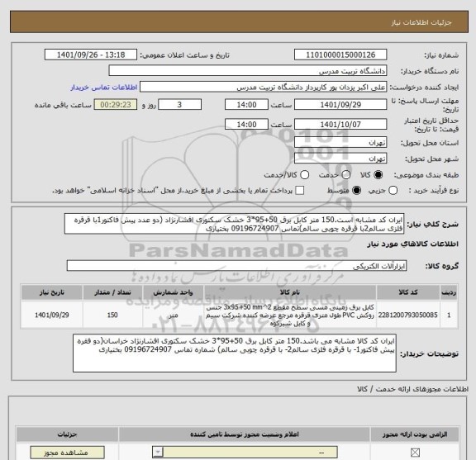Click the quantity cell 150
The height and width of the screenshot is (460, 476).
pyautogui.click(x=112, y=315)
